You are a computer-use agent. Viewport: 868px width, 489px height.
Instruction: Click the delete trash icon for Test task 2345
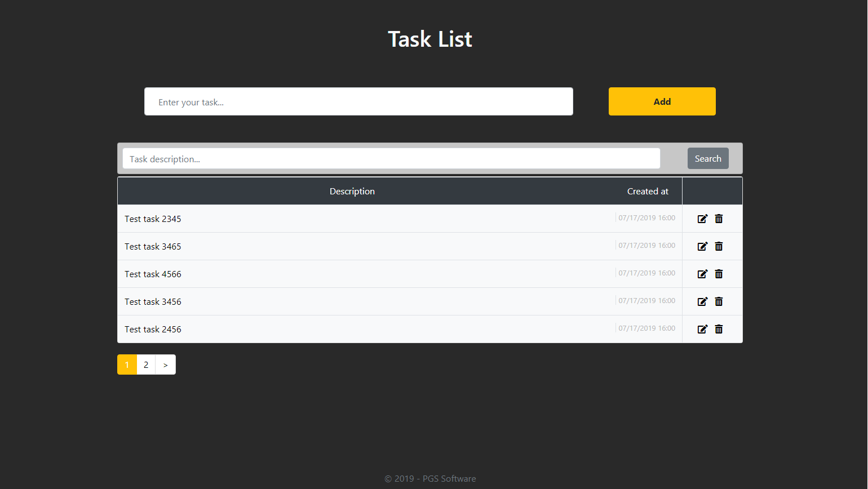point(719,219)
